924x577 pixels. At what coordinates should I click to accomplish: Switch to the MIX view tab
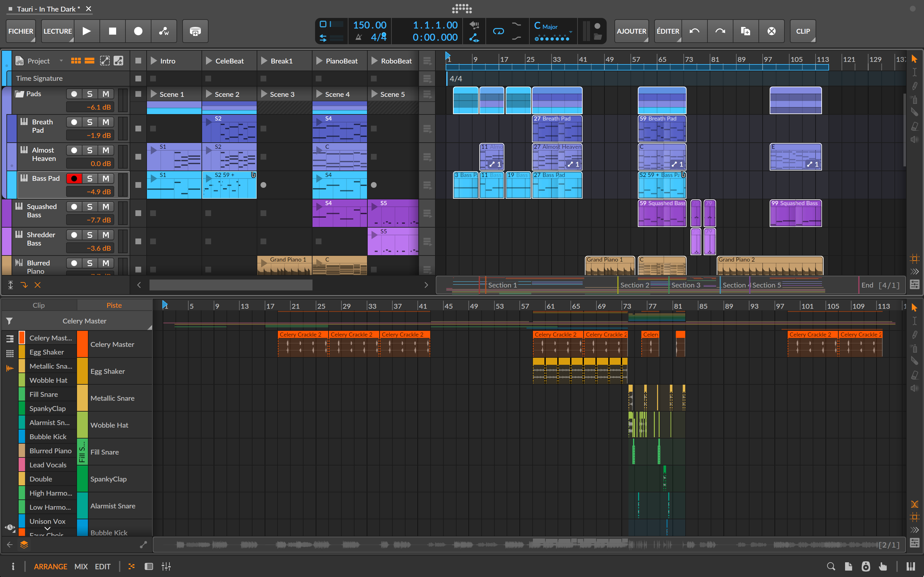point(81,566)
